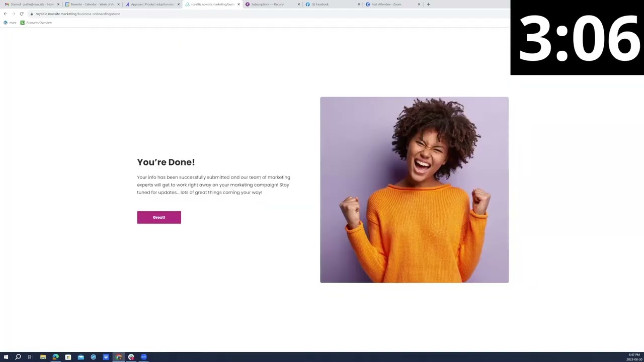
Task: Close the Nowsite Calendar tab
Action: [x=118, y=4]
